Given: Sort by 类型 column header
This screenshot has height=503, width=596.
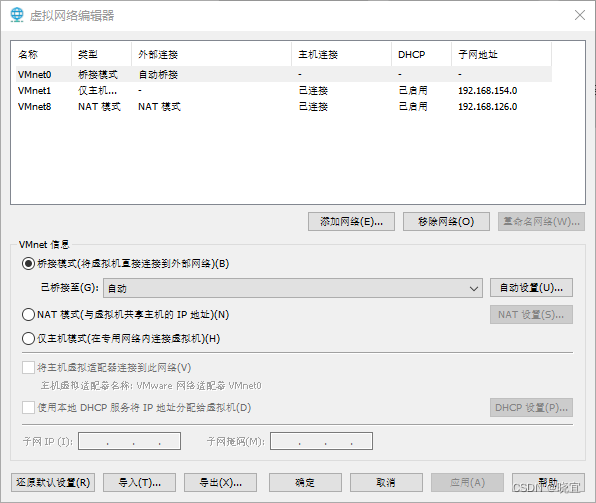Looking at the screenshot, I should pyautogui.click(x=101, y=54).
